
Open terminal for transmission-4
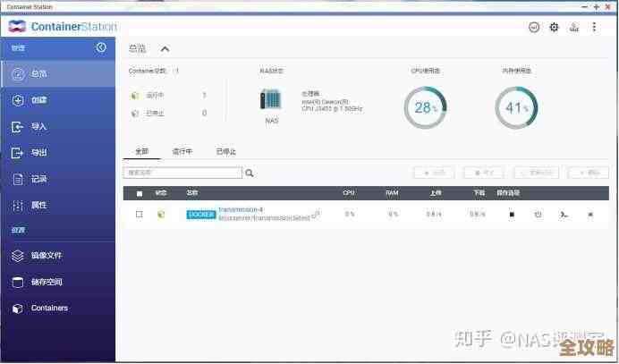tap(564, 215)
